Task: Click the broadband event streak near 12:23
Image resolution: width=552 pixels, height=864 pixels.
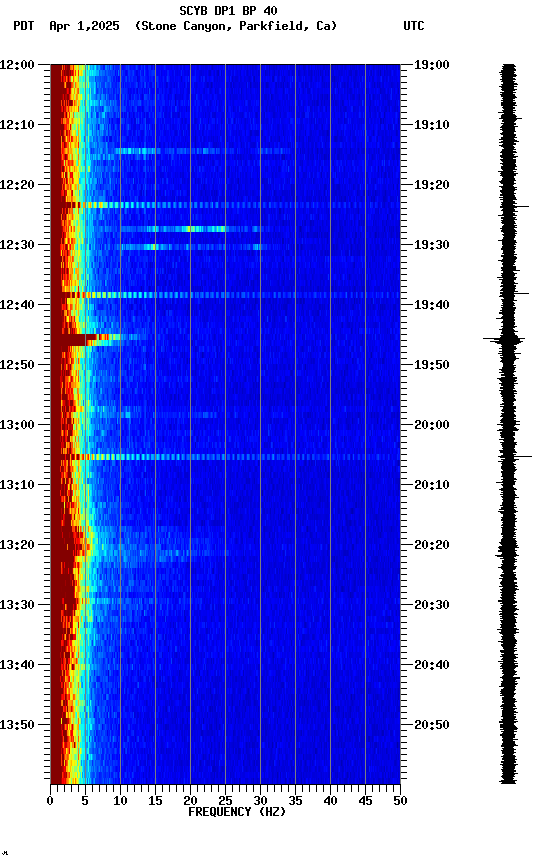Action: 225,205
